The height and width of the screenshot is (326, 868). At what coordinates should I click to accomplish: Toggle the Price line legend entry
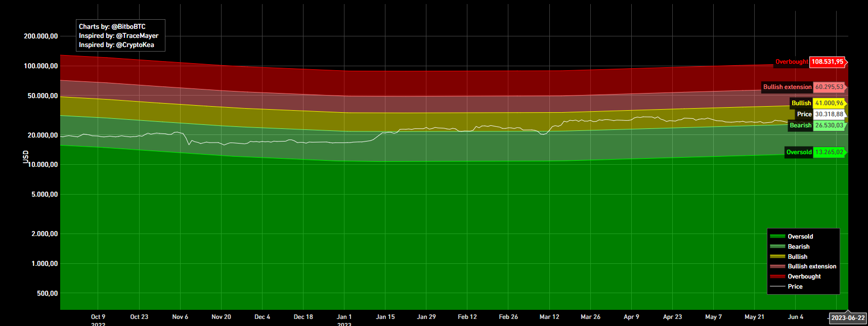pos(795,287)
